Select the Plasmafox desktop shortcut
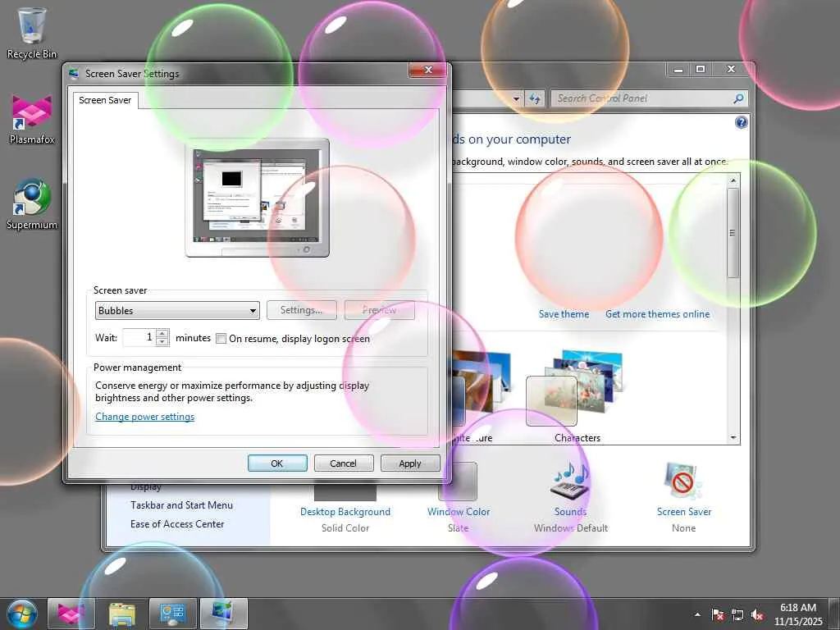Screen dimensions: 840x630 point(32,120)
